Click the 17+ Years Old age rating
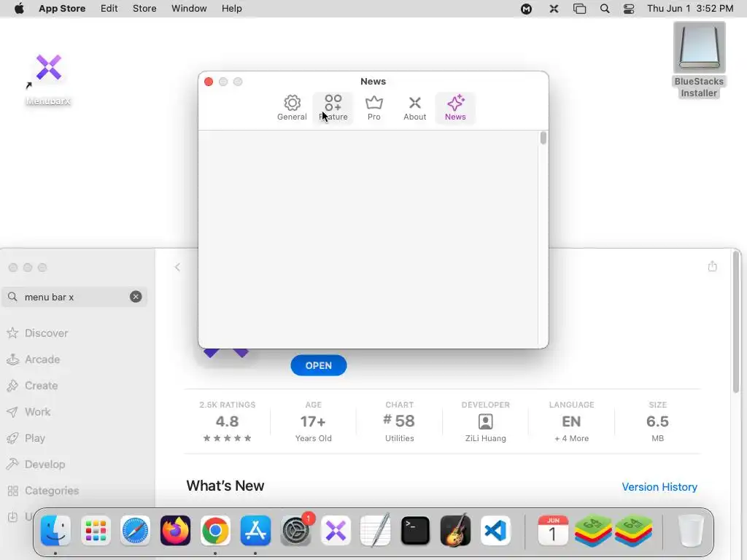The image size is (747, 560). coord(313,421)
